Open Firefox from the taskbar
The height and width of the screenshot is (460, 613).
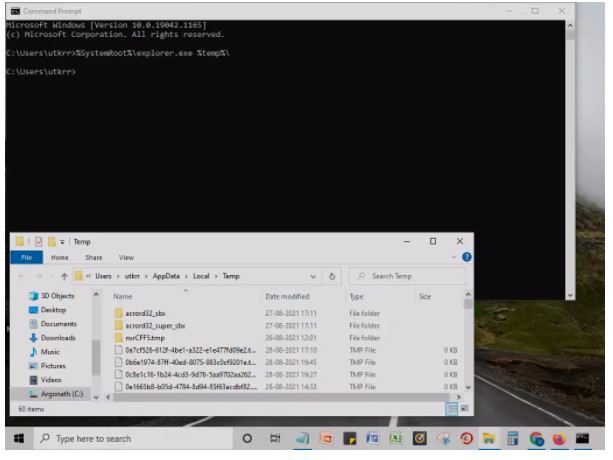pos(560,439)
